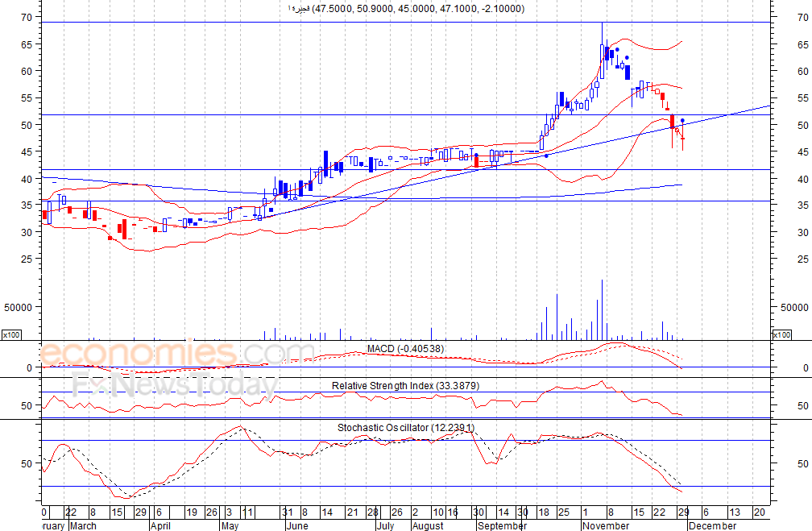Click the date label 31 on the time axis

[288, 512]
